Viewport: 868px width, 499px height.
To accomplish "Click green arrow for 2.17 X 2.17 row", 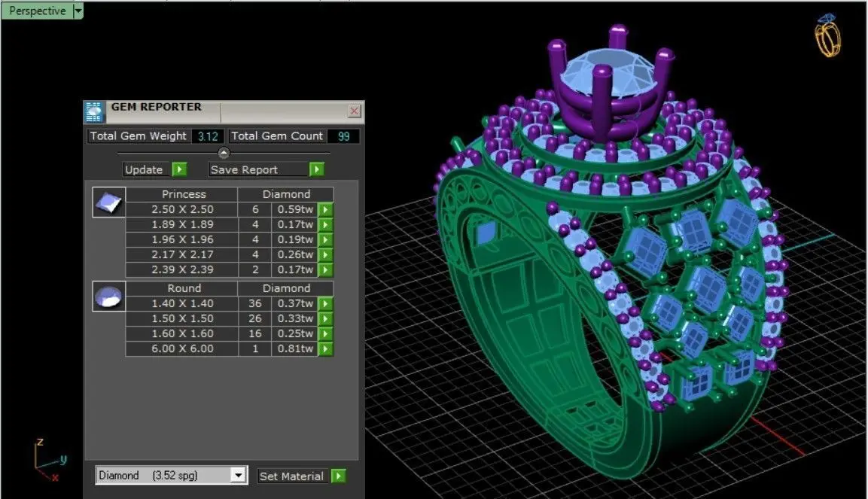I will click(325, 254).
